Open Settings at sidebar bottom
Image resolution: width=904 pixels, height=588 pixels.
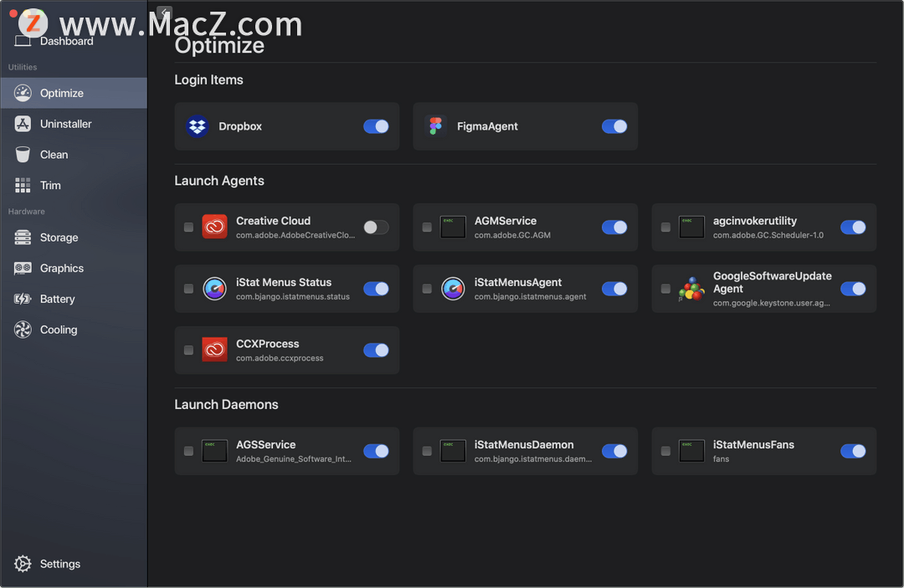pos(47,564)
